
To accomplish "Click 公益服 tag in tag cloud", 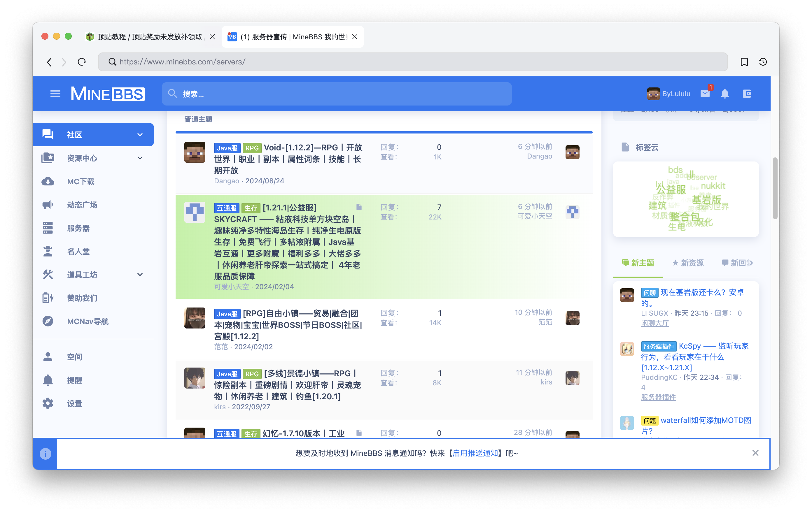I will 671,189.
